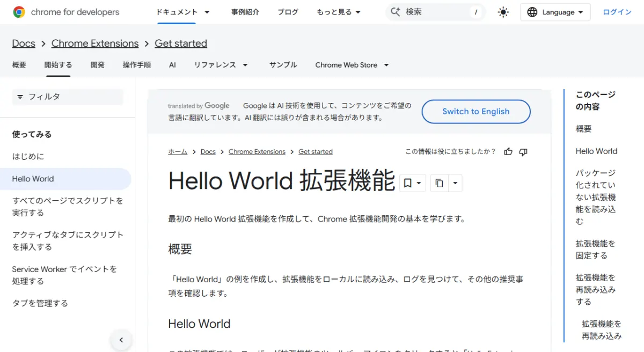The width and height of the screenshot is (644, 352).
Task: Select はじめに in the sidebar
Action: click(x=28, y=157)
